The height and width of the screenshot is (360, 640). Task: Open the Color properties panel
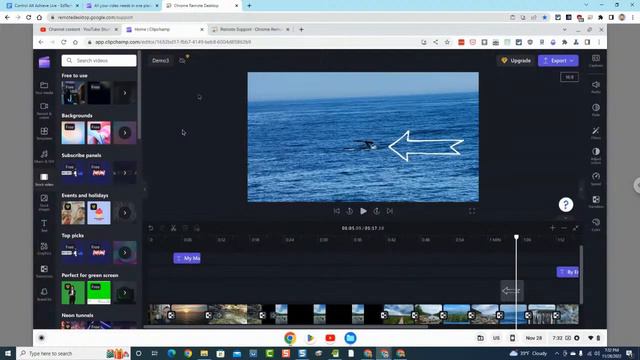coord(596,224)
